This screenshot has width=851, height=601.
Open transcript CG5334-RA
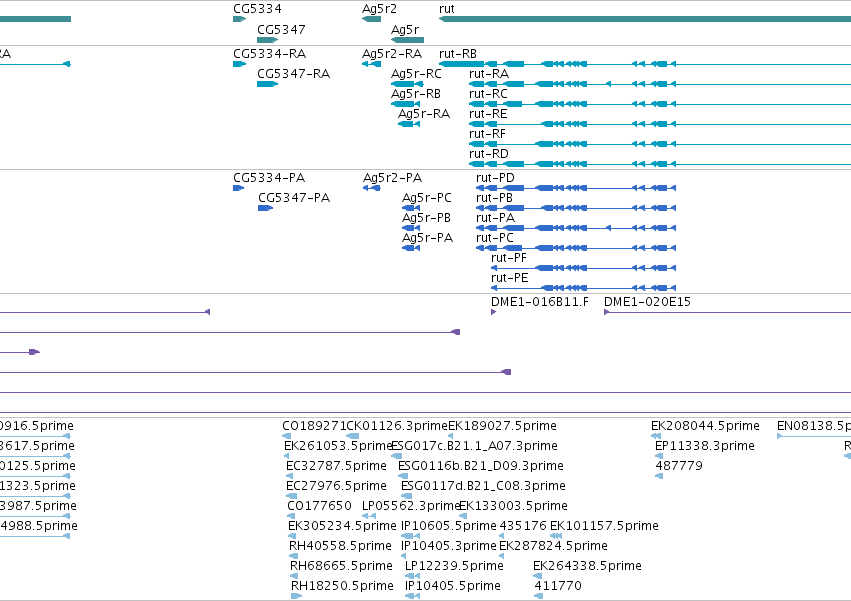[239, 64]
